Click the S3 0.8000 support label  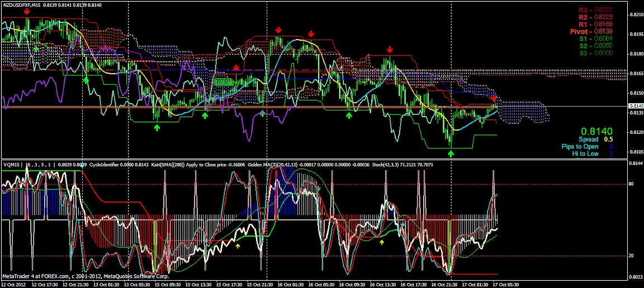(596, 53)
